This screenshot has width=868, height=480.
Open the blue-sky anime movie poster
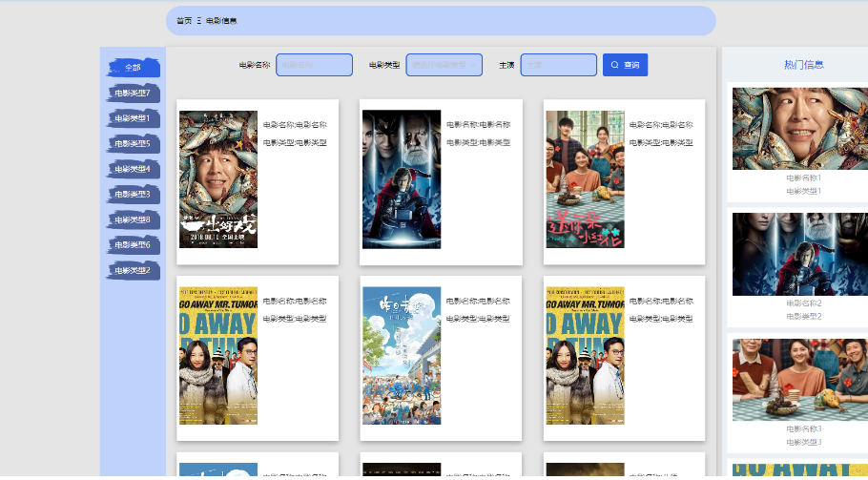point(402,355)
